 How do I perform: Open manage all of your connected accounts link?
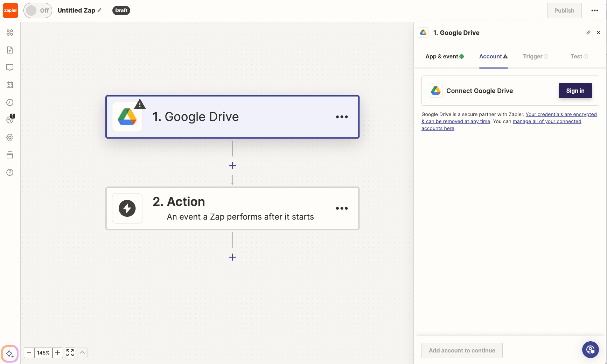(547, 121)
